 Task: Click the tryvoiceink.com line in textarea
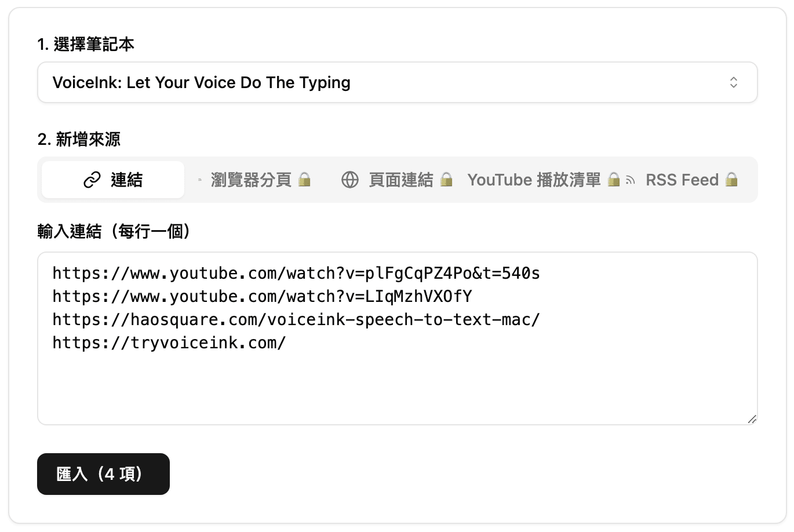tap(169, 343)
